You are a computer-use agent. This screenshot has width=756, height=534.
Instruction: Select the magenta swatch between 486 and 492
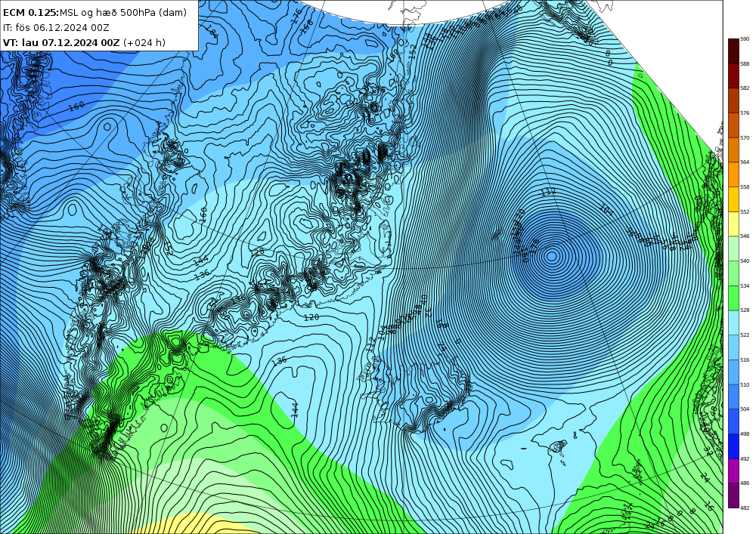[733, 471]
